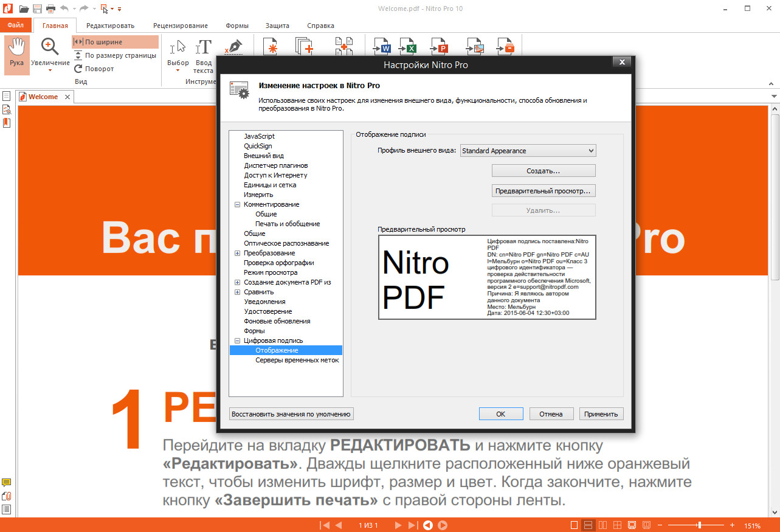Click the Save diskette icon in quick access toolbar
The height and width of the screenshot is (532, 780).
pos(37,9)
